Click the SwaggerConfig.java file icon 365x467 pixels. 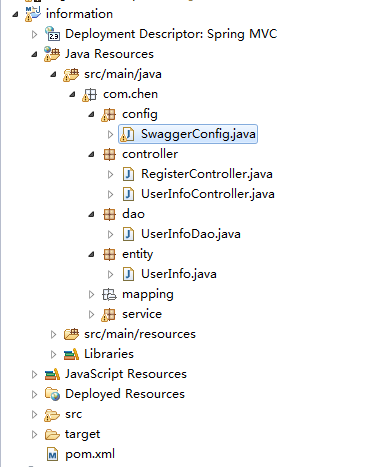coord(127,134)
